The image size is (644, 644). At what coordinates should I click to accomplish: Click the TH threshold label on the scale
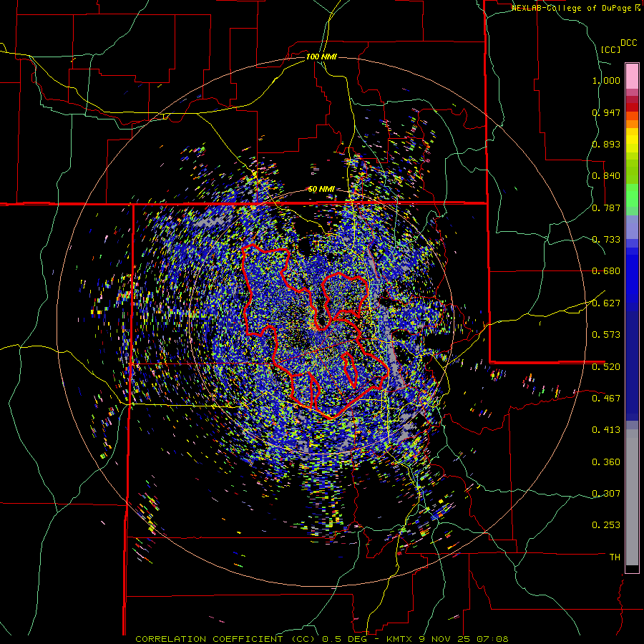tap(615, 557)
